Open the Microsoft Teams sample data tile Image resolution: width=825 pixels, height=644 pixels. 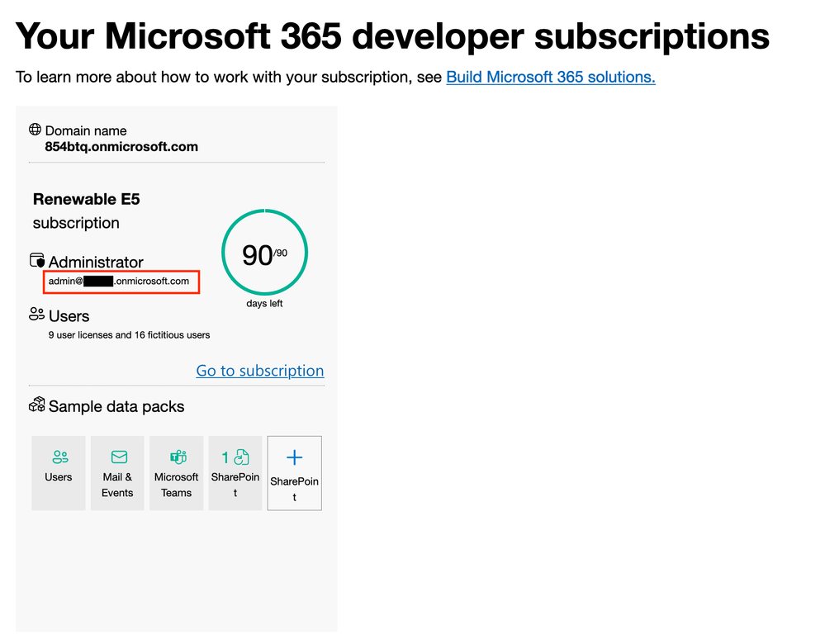[x=176, y=472]
